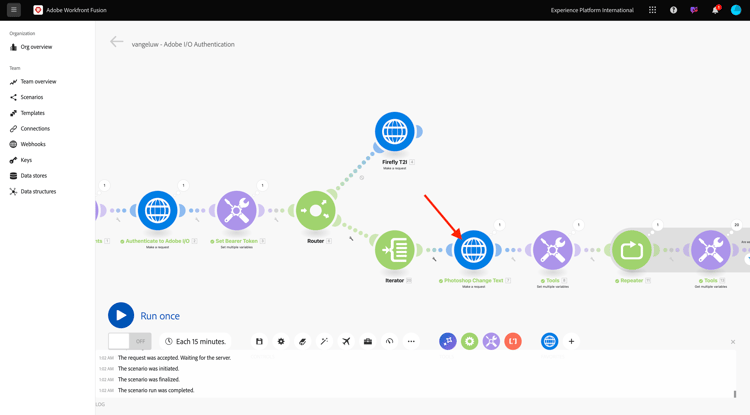Image resolution: width=750 pixels, height=415 pixels.
Task: Open the explain flow airplane icon
Action: pos(346,341)
